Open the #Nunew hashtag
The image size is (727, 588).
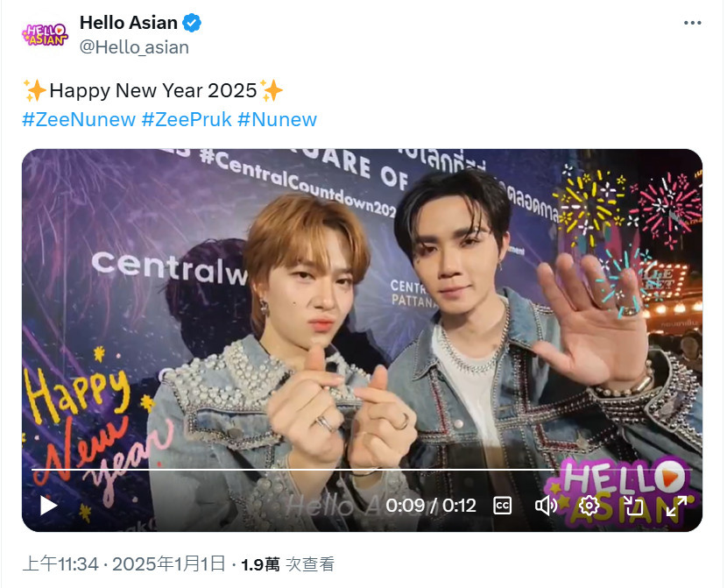coord(278,120)
